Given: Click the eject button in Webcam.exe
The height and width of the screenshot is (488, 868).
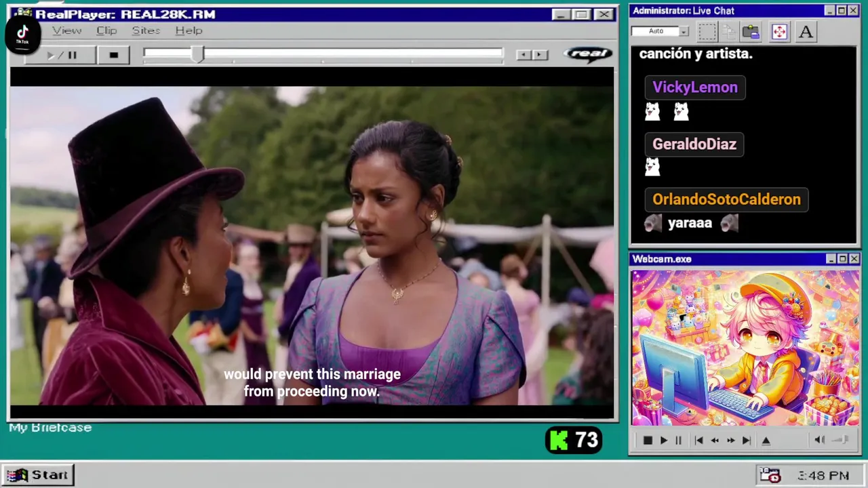Looking at the screenshot, I should point(766,441).
